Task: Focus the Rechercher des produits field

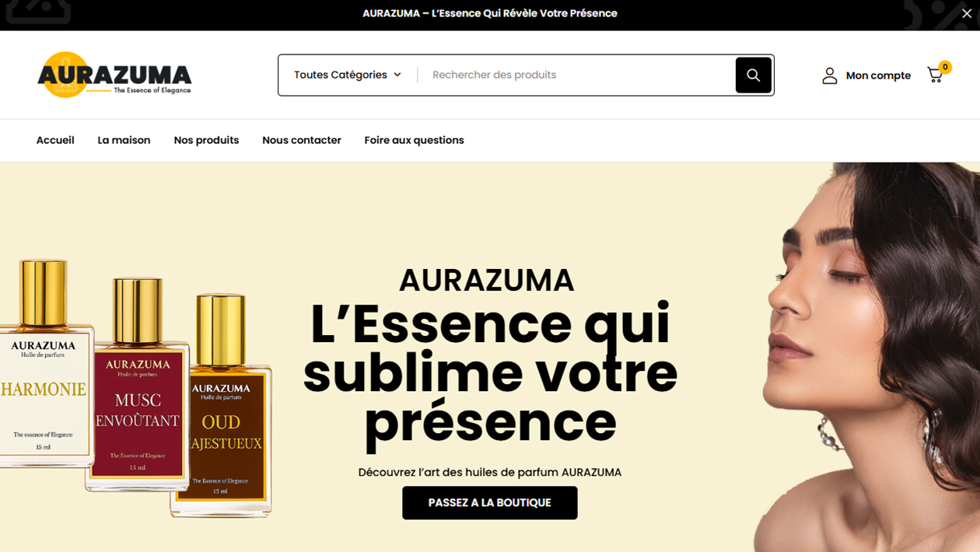Action: [x=576, y=75]
